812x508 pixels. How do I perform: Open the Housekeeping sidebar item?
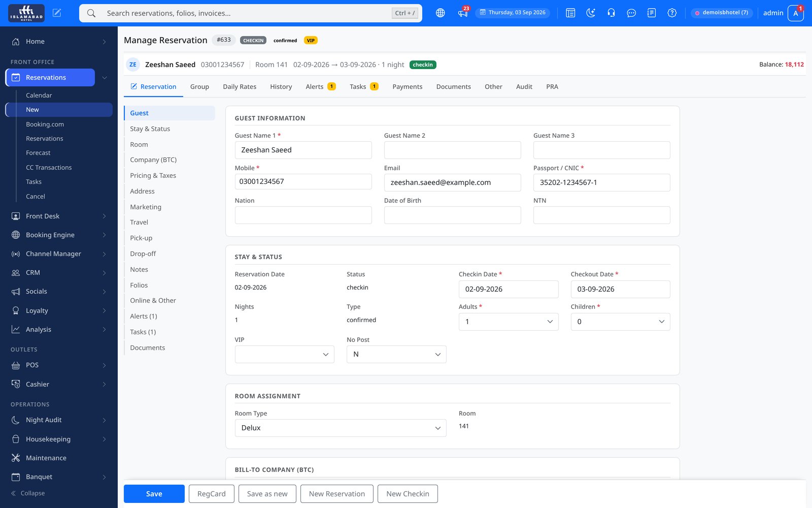[59, 439]
